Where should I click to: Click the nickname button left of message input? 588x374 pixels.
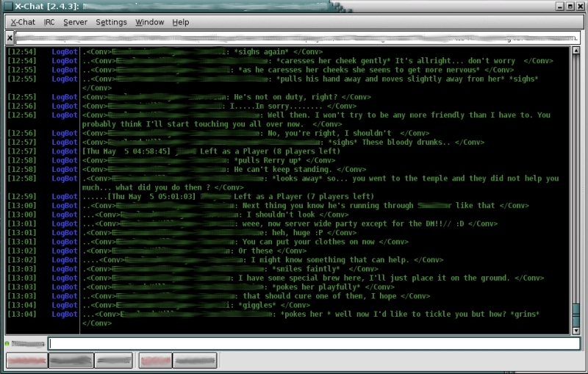click(x=26, y=343)
